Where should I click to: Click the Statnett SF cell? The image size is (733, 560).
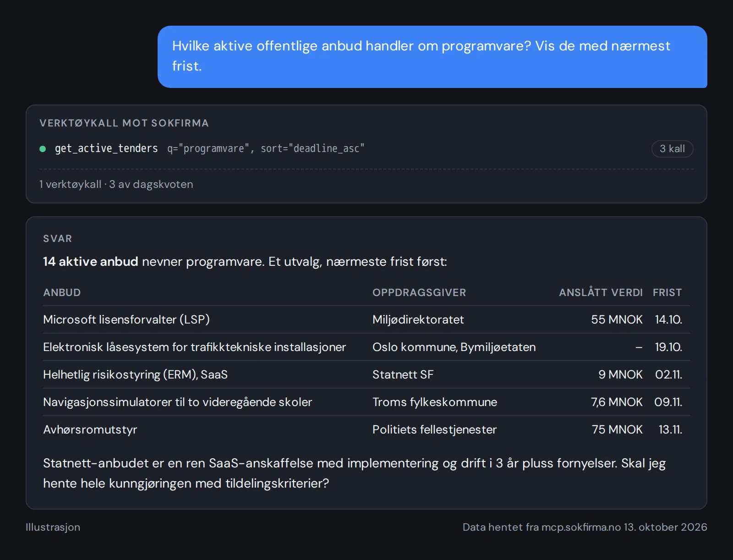click(403, 374)
